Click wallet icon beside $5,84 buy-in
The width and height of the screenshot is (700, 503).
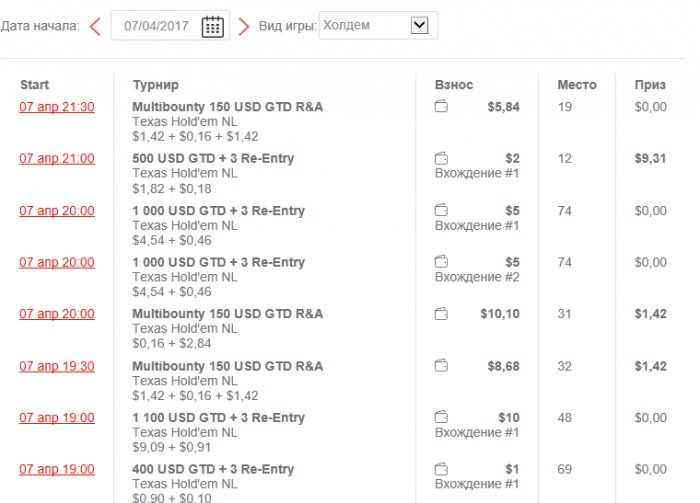[441, 107]
